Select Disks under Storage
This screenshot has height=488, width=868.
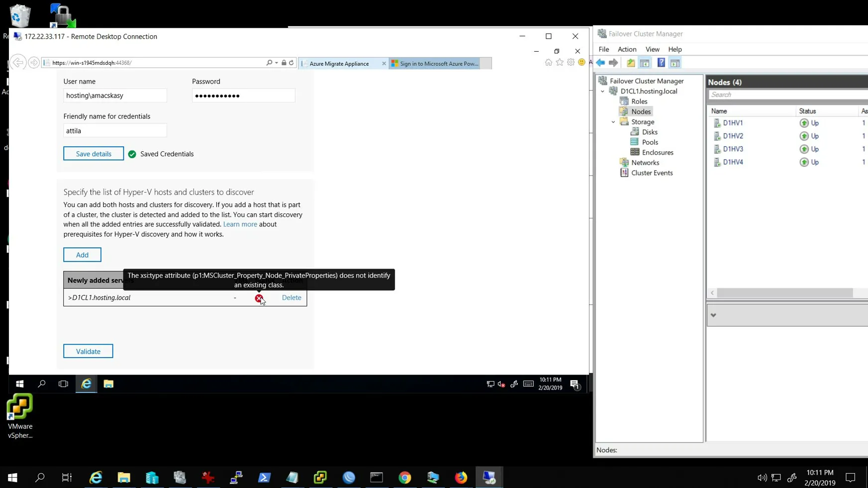pyautogui.click(x=649, y=132)
